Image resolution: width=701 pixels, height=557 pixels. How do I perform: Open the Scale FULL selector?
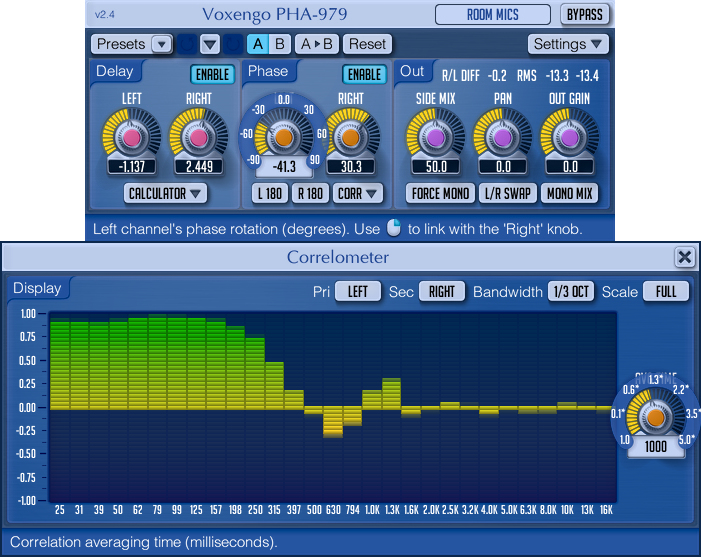[666, 292]
